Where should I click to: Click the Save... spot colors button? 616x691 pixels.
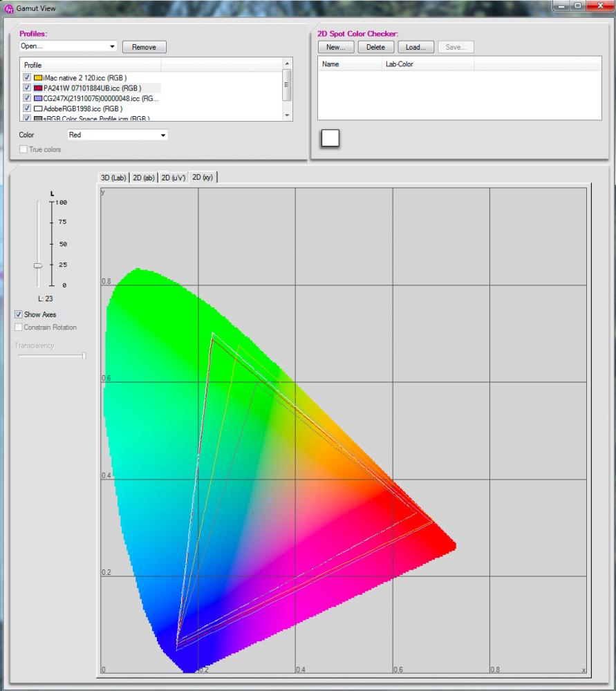coord(456,47)
